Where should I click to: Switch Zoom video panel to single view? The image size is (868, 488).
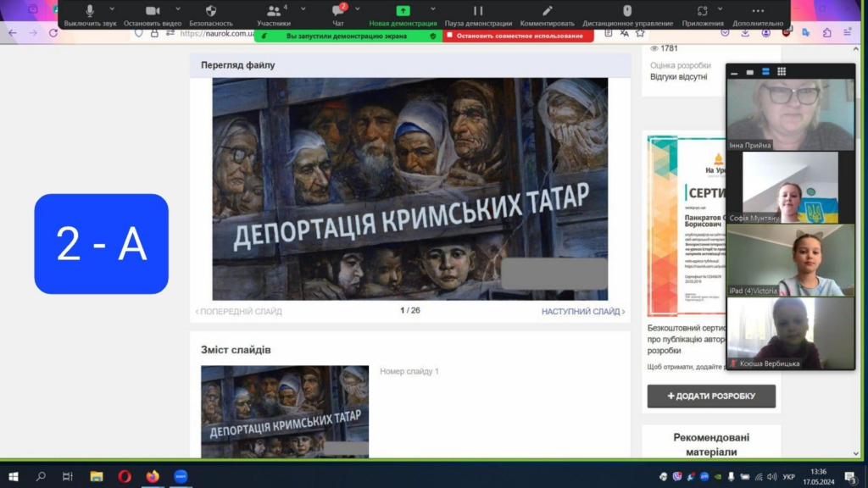tap(749, 72)
